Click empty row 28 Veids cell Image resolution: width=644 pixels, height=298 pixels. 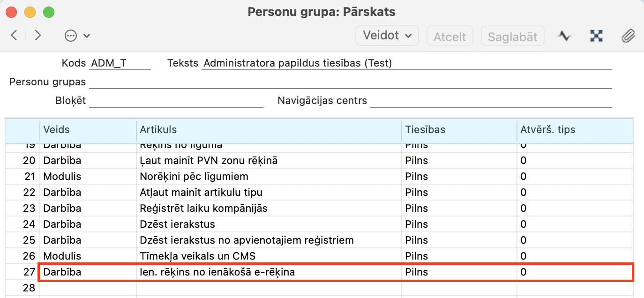[x=88, y=288]
